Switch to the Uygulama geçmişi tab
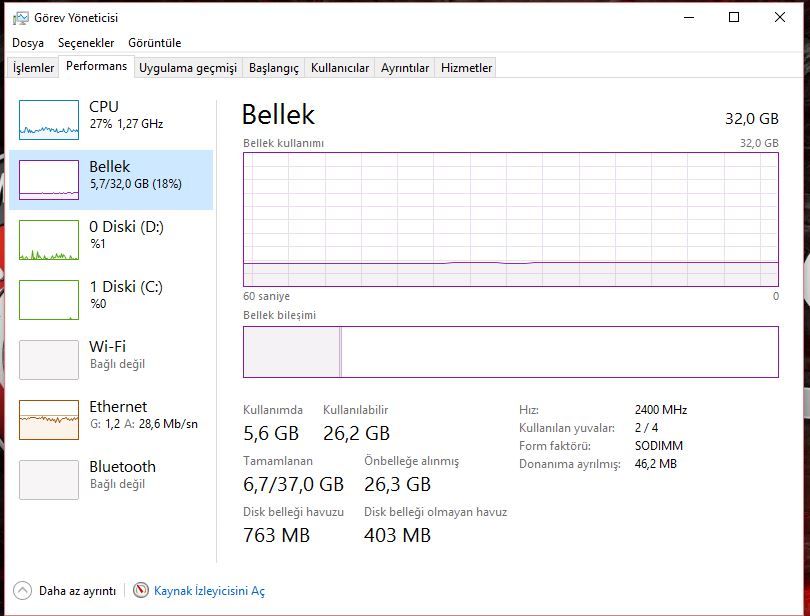Viewport: 810px width, 616px height. [188, 68]
